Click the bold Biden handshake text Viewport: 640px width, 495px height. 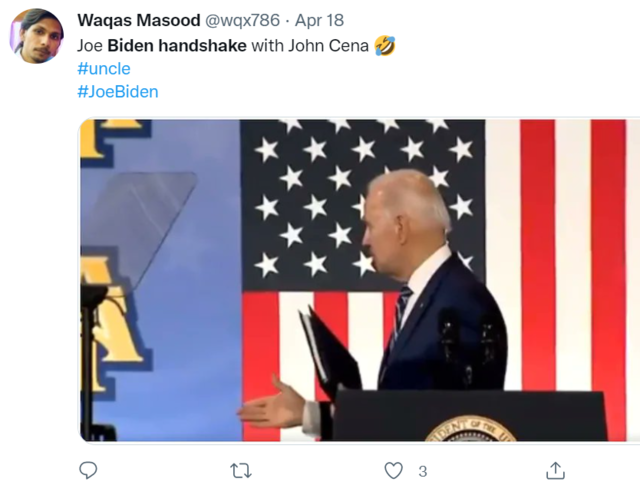click(x=177, y=45)
